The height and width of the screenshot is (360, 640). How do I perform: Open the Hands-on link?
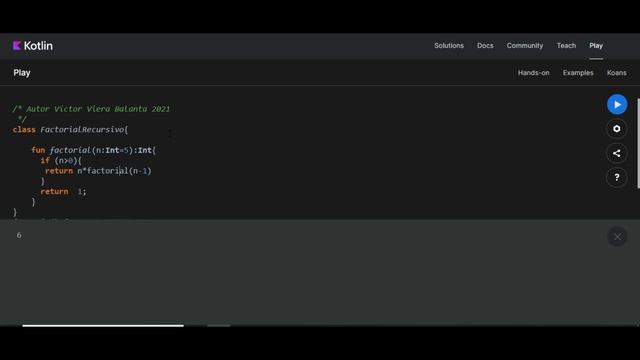pos(533,73)
